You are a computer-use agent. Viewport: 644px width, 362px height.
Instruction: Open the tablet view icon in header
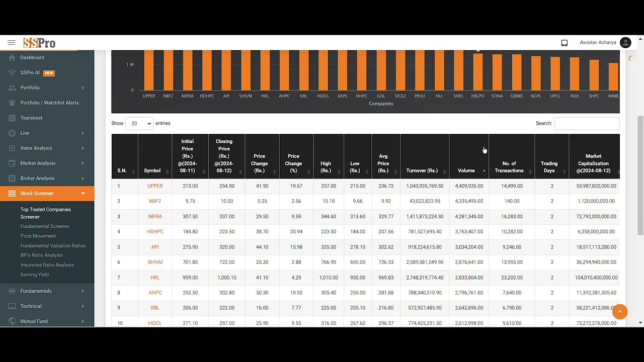[565, 43]
